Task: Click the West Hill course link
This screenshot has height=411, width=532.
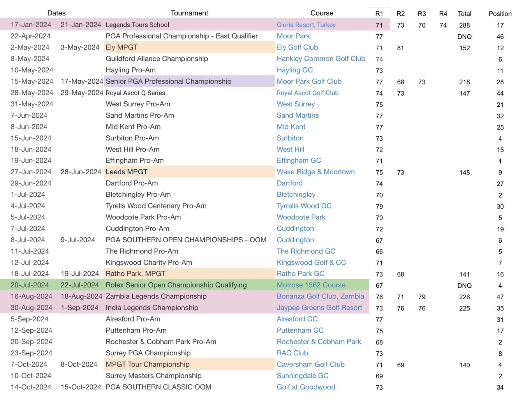Action: [x=291, y=149]
